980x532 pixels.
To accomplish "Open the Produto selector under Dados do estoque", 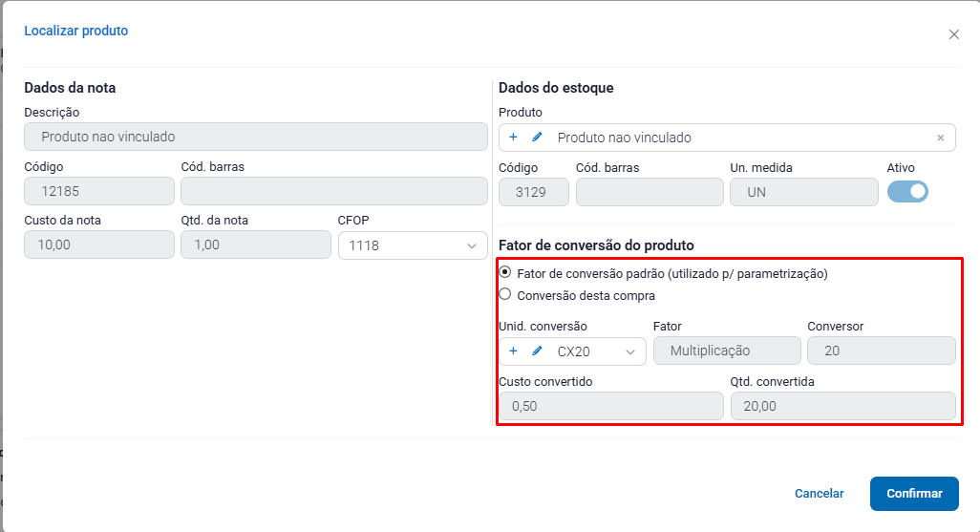I will tap(735, 138).
